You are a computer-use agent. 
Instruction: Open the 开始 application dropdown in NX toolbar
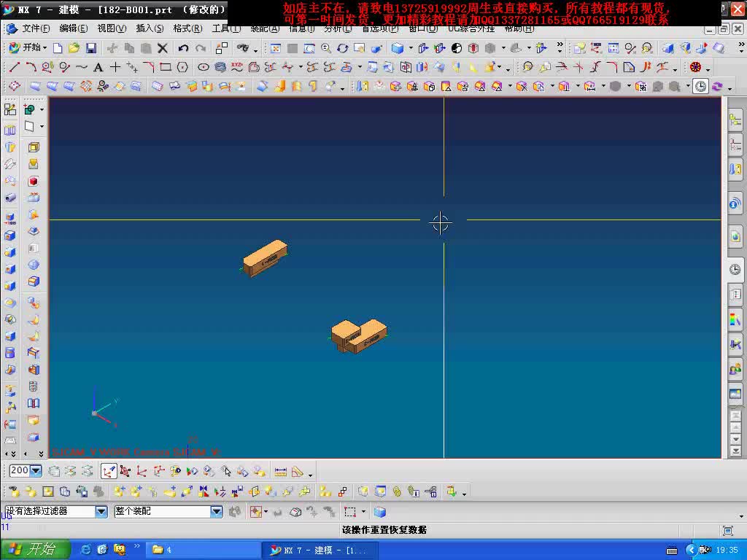point(28,47)
